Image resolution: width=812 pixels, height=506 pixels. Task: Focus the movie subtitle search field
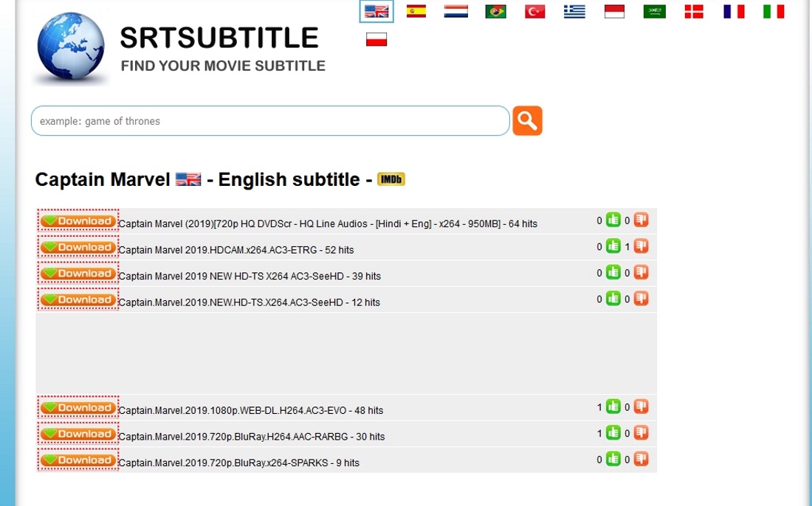coord(270,121)
